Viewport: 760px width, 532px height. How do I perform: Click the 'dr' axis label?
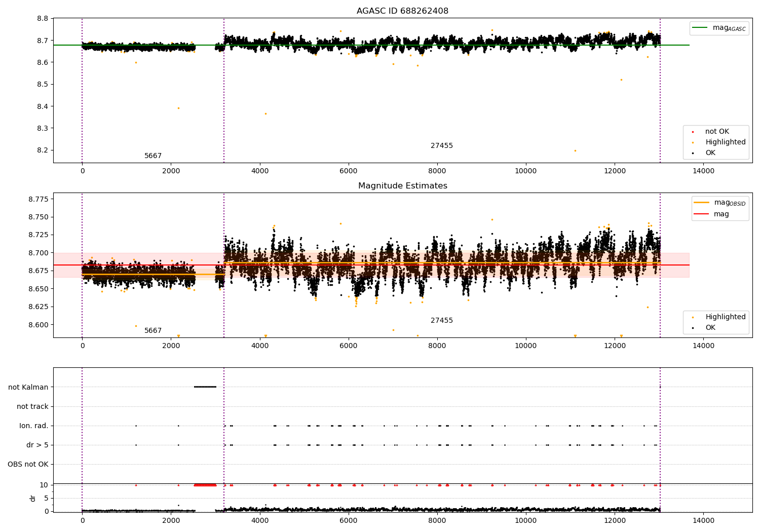coord(33,498)
